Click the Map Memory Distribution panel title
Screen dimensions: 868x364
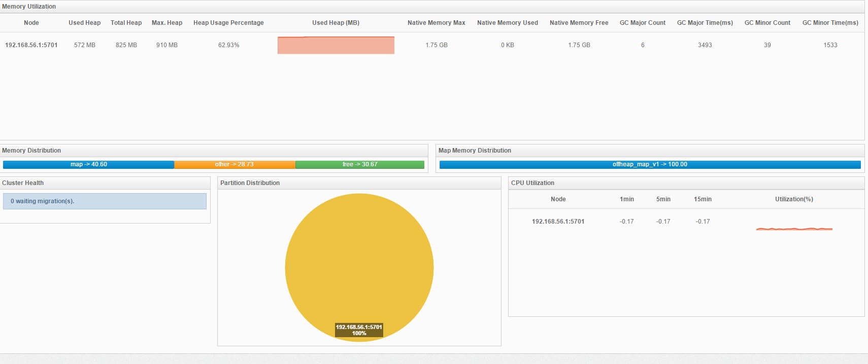[x=475, y=151]
